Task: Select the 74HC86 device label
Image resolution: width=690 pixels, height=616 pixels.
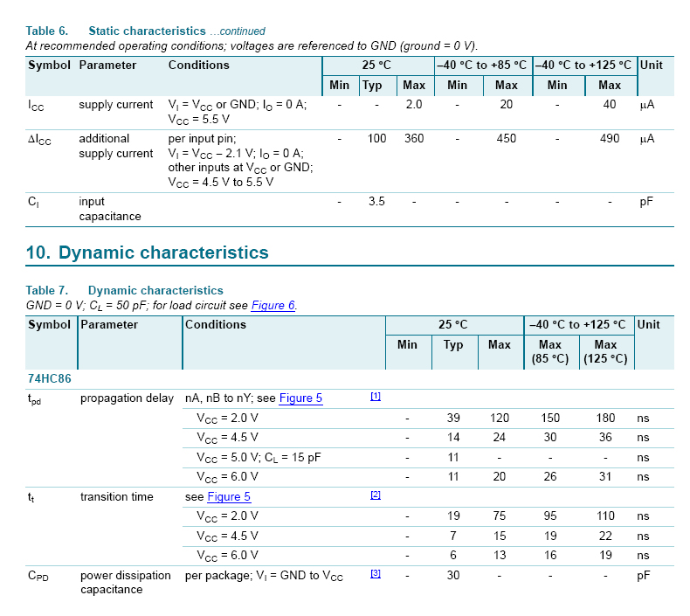Action: [x=50, y=379]
